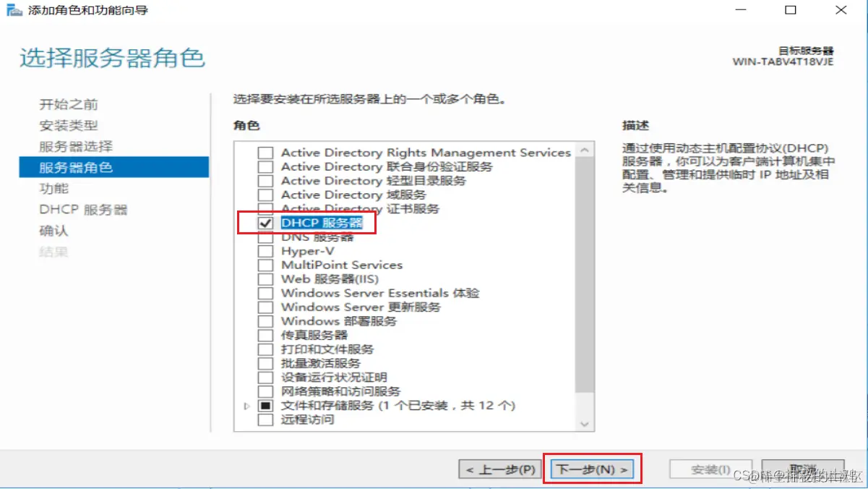
Task: Uncheck the DHCP 服务器 checkbox
Action: 266,224
